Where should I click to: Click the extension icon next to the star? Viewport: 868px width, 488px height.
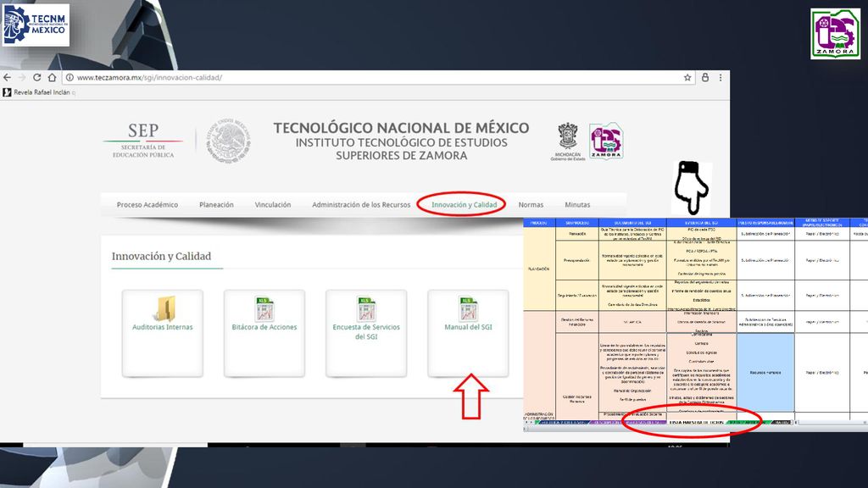705,77
